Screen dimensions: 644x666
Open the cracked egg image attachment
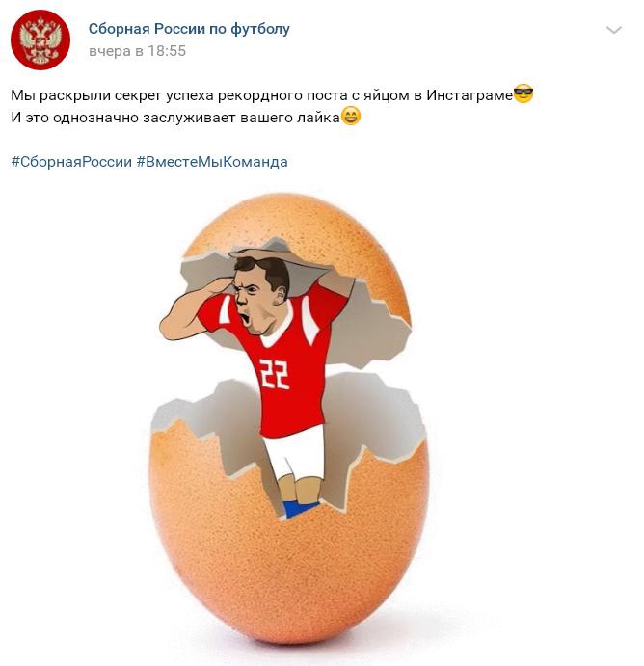click(289, 418)
